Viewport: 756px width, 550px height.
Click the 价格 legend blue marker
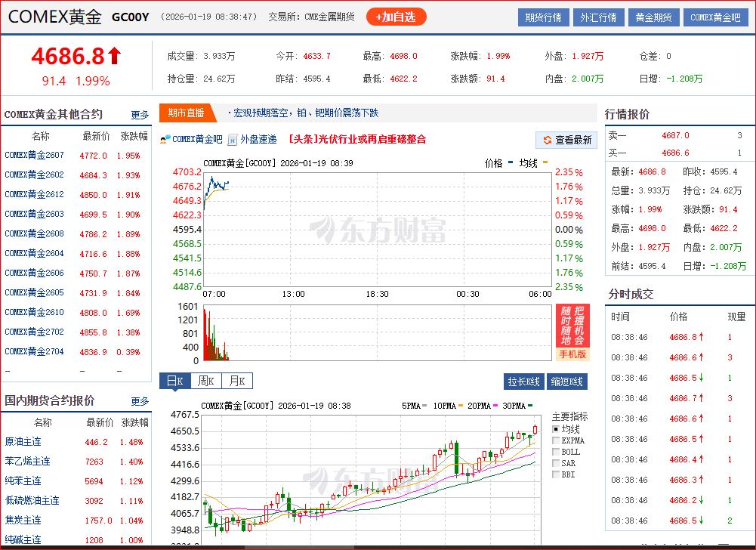click(511, 163)
